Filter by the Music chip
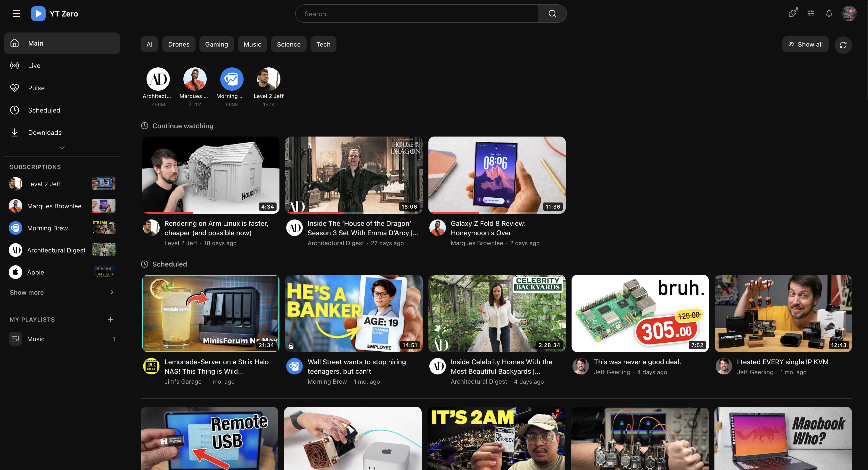 [252, 44]
